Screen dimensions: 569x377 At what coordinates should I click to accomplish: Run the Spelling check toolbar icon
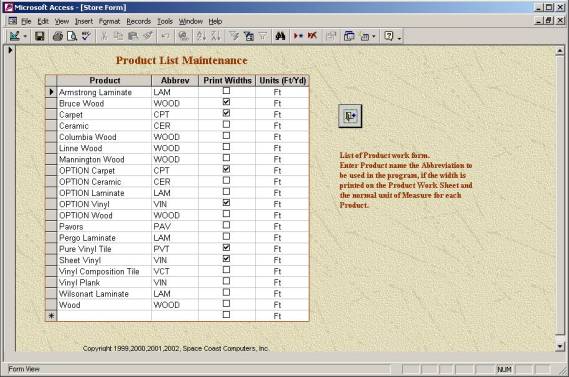86,36
